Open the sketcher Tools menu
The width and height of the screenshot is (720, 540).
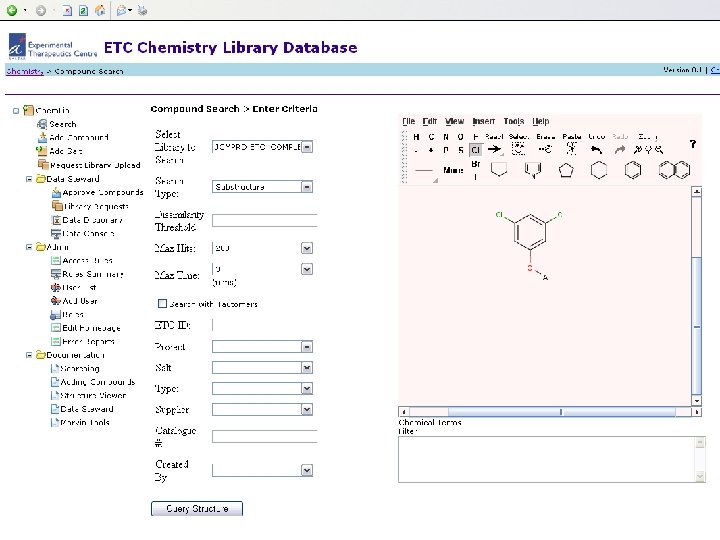(x=513, y=121)
